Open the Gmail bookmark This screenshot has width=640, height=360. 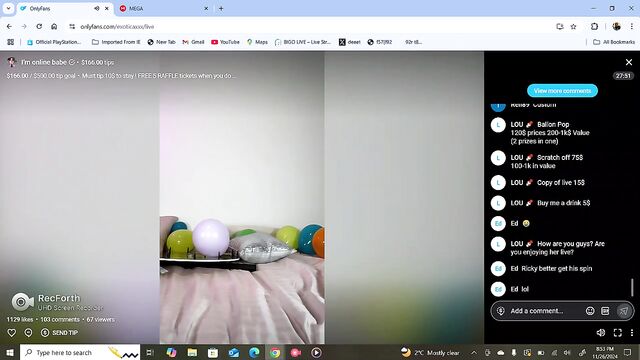click(x=193, y=42)
